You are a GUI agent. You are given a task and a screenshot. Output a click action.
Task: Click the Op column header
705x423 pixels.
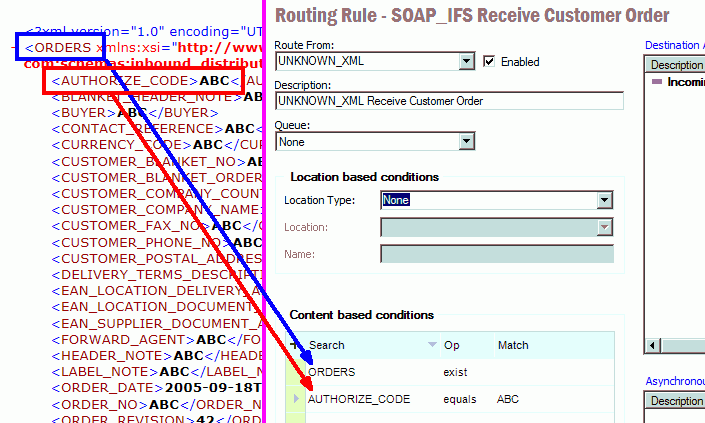coord(451,345)
